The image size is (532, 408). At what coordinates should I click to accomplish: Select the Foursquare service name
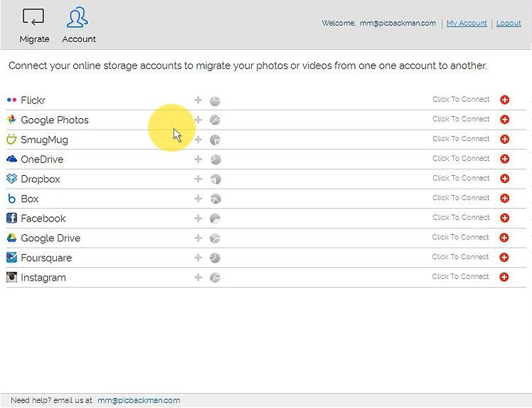click(x=46, y=258)
